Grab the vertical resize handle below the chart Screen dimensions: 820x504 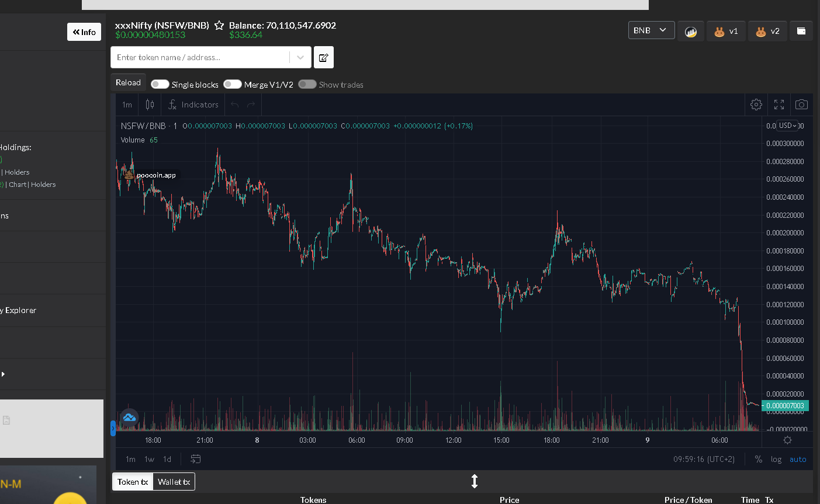click(475, 481)
